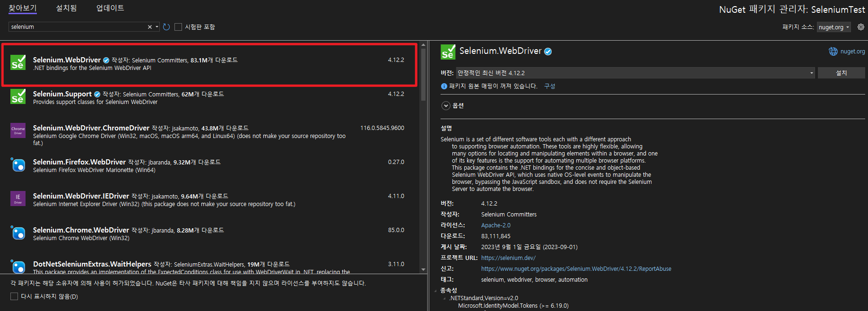This screenshot has width=868, height=311.
Task: Click the Selenium.WebDriver.IEDriver package icon
Action: click(18, 199)
